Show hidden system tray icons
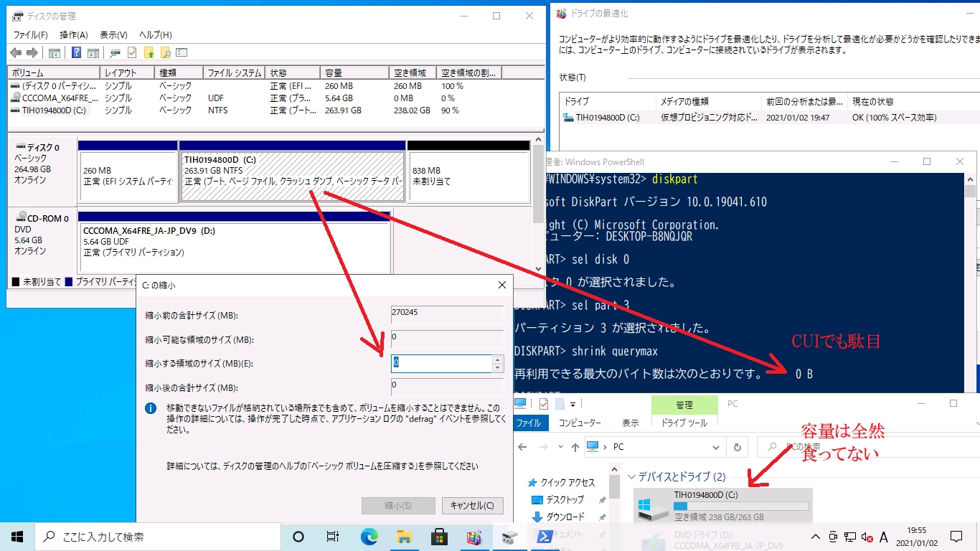The image size is (980, 551). [816, 537]
